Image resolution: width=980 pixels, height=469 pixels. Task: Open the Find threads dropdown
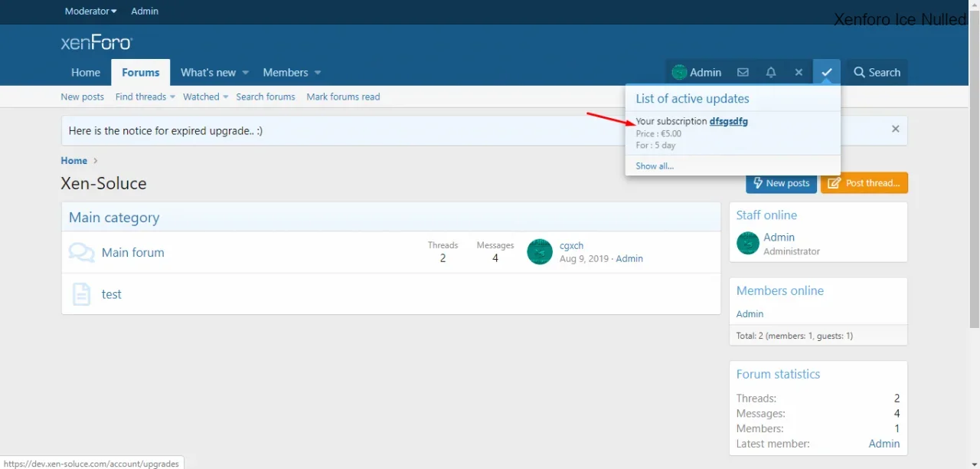pos(145,97)
